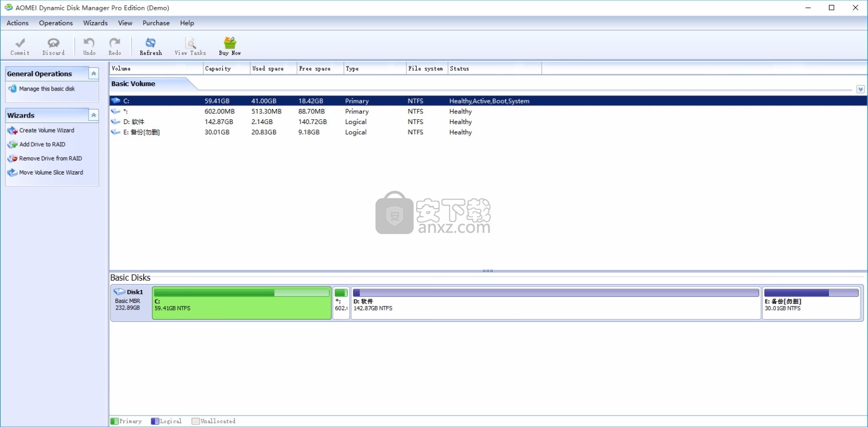Click the Add Drive to RAID link
The image size is (868, 427).
coord(42,145)
